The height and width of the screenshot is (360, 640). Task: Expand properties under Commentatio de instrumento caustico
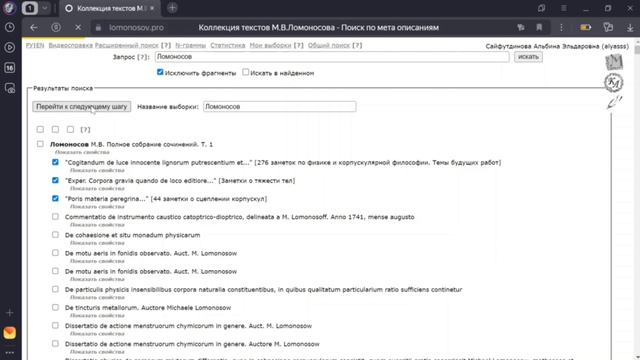pyautogui.click(x=97, y=225)
